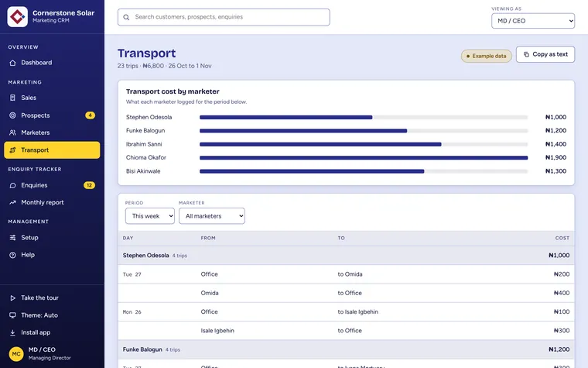This screenshot has width=588, height=368.
Task: Click the 'to Isale Igbehin' destination cell
Action: 357,312
